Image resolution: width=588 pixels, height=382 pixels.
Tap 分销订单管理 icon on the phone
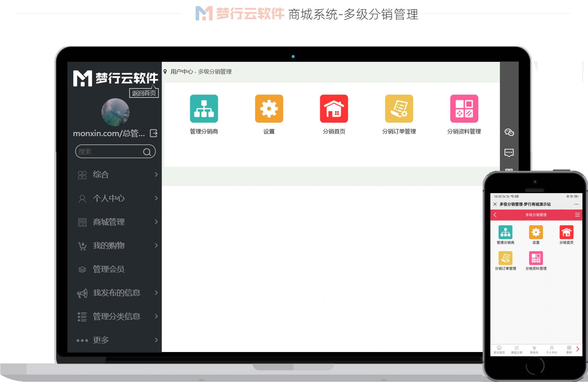pyautogui.click(x=505, y=258)
